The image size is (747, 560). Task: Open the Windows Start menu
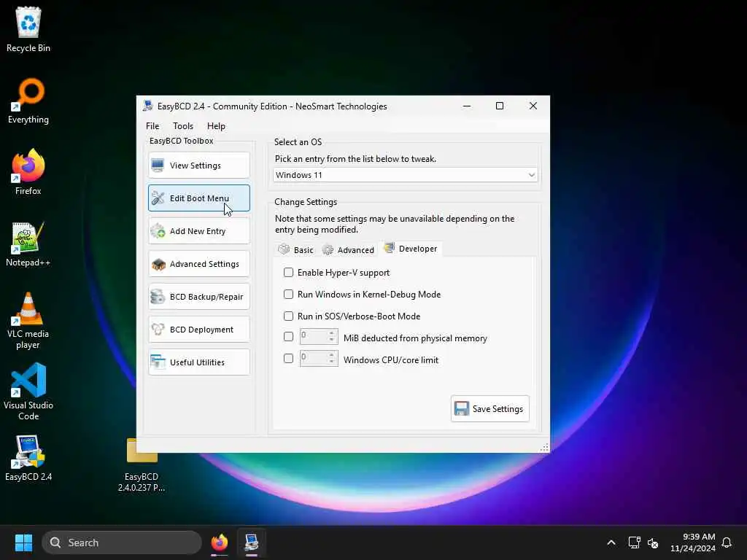coord(23,542)
